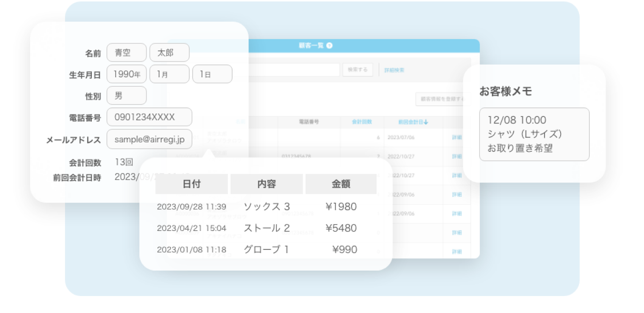The height and width of the screenshot is (313, 644).
Task: Click the last name field 青空
Action: coord(127,53)
